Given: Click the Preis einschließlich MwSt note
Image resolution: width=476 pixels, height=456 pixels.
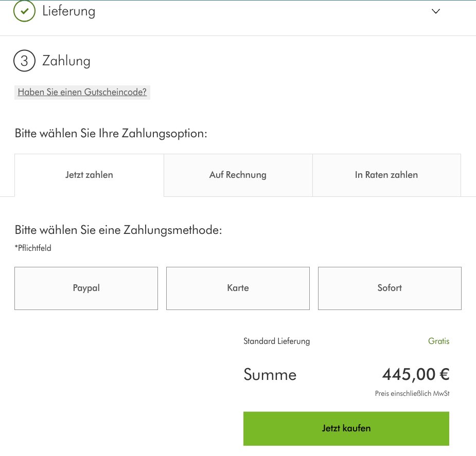Looking at the screenshot, I should pyautogui.click(x=412, y=393).
